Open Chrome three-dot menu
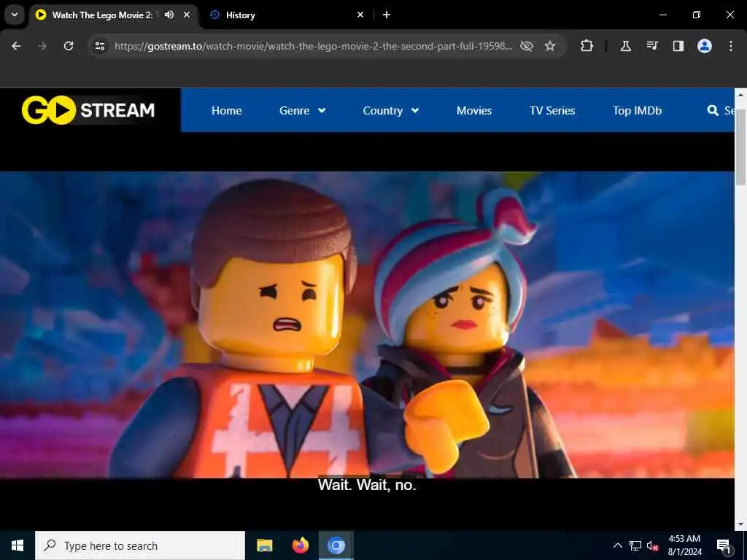This screenshot has height=560, width=747. (731, 46)
